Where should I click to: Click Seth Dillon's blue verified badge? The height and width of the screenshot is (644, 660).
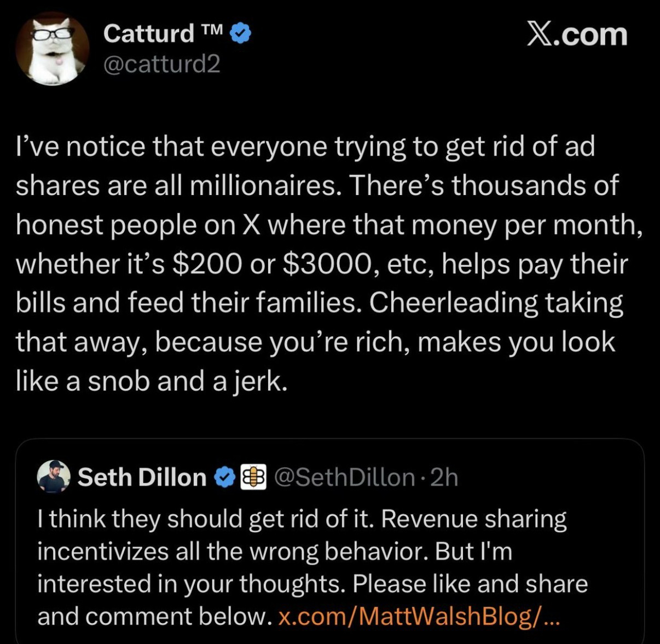coord(224,477)
